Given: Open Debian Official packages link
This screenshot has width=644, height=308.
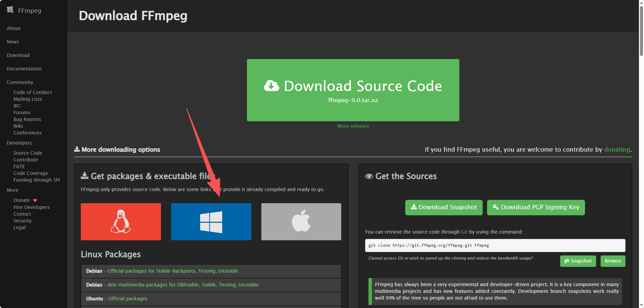Looking at the screenshot, I should [173, 271].
